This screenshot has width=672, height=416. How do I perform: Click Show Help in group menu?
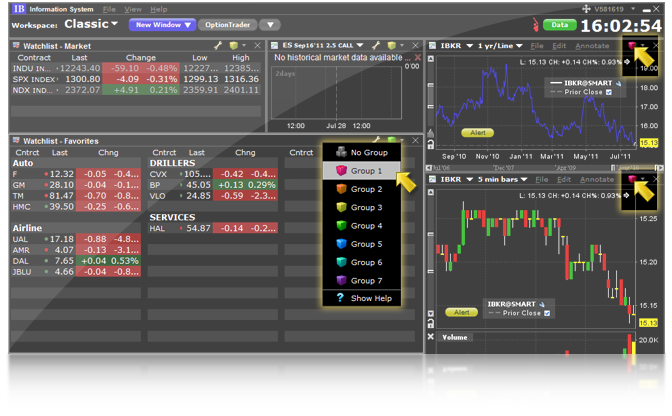coord(362,298)
